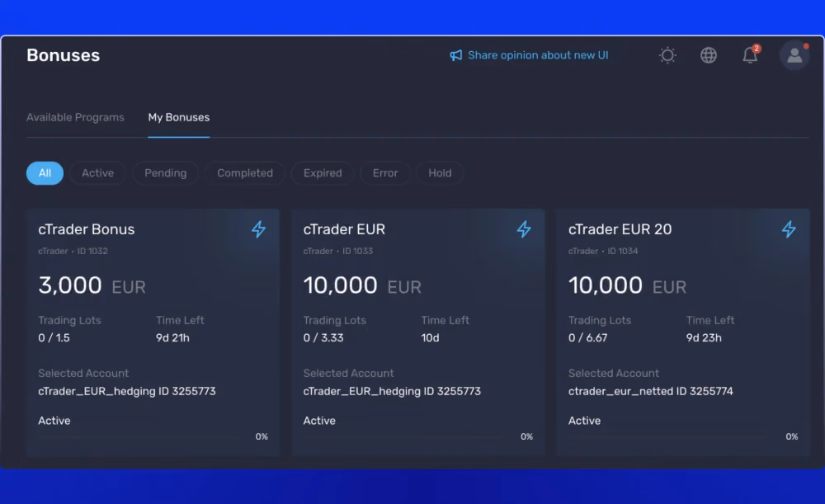Open user profile avatar

coord(794,55)
